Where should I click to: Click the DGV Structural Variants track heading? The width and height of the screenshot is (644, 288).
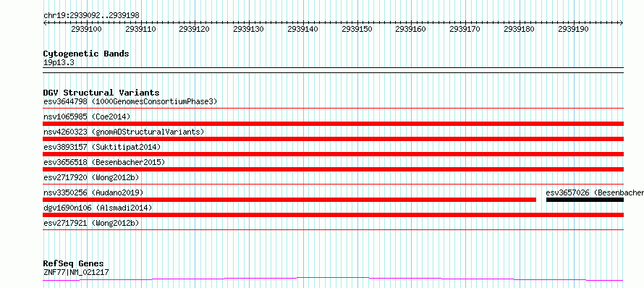[101, 93]
